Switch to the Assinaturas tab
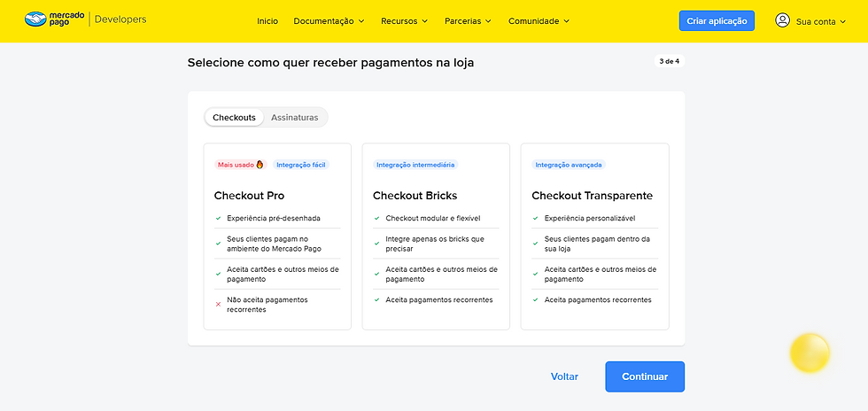Viewport: 868px width, 411px height. [294, 118]
